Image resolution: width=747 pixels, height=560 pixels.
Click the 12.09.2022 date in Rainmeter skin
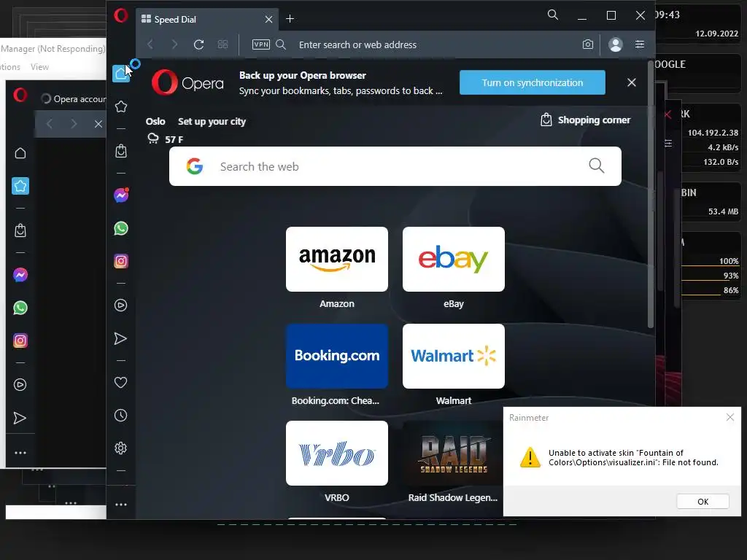point(716,34)
